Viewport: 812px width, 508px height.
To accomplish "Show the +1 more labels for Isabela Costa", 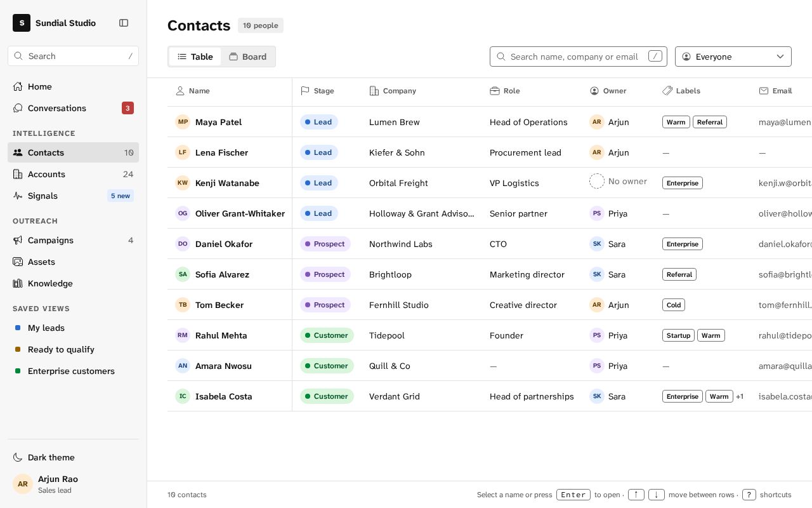I will [x=740, y=396].
